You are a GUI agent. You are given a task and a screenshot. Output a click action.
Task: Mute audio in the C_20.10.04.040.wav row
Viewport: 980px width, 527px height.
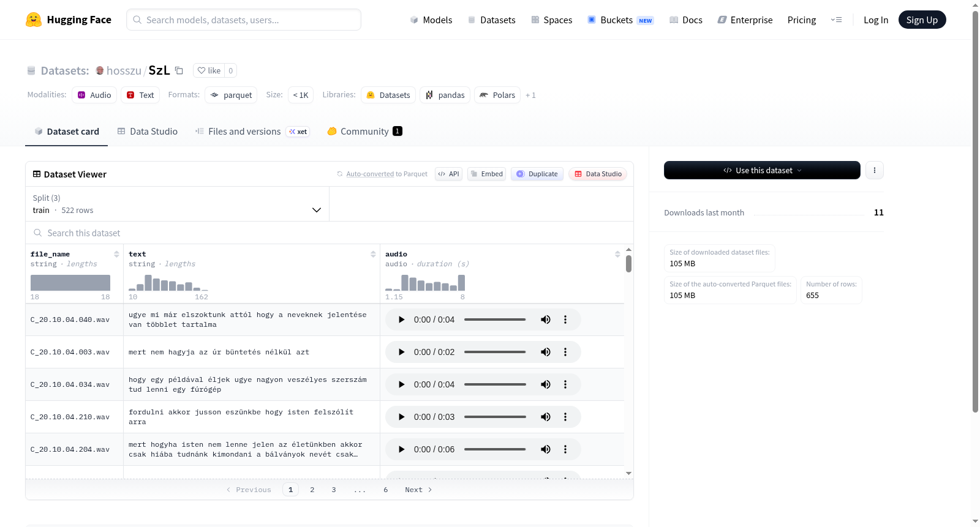(x=545, y=320)
